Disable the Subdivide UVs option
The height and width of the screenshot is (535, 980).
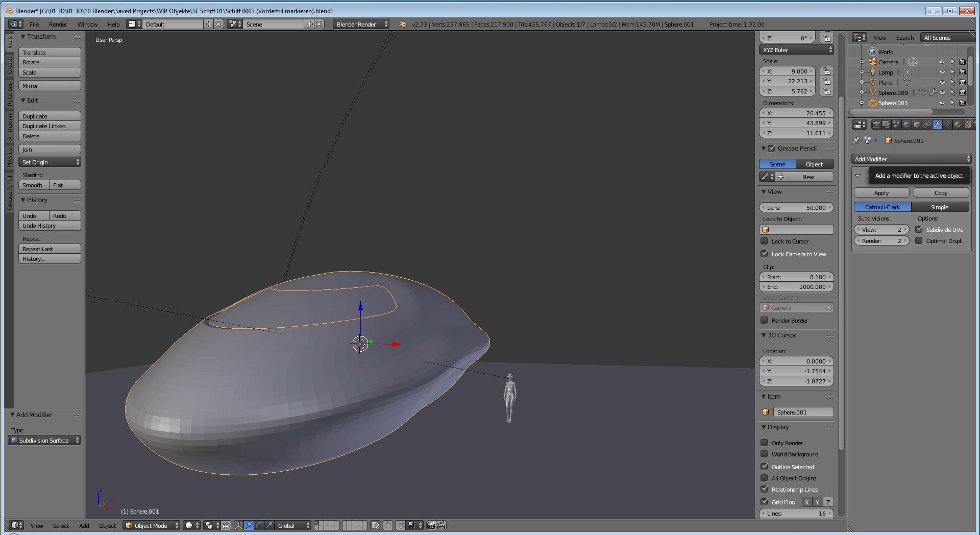[919, 230]
